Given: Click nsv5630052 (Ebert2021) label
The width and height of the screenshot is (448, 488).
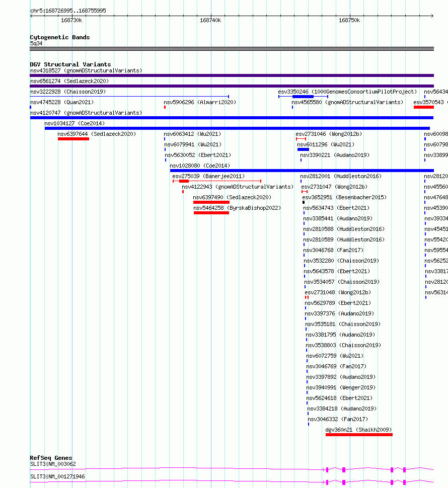Looking at the screenshot, I should coord(198,155).
